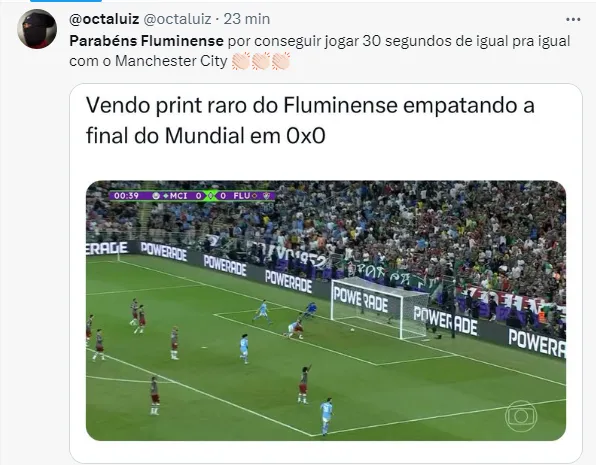Viewport: 596px width, 465px height.
Task: Click the Powerade banner inside the goal
Action: (361, 298)
